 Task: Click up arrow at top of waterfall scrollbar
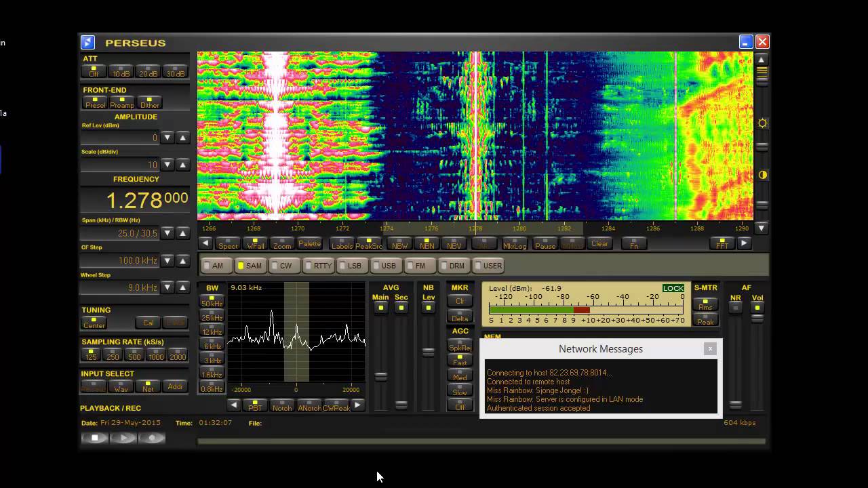[x=762, y=60]
